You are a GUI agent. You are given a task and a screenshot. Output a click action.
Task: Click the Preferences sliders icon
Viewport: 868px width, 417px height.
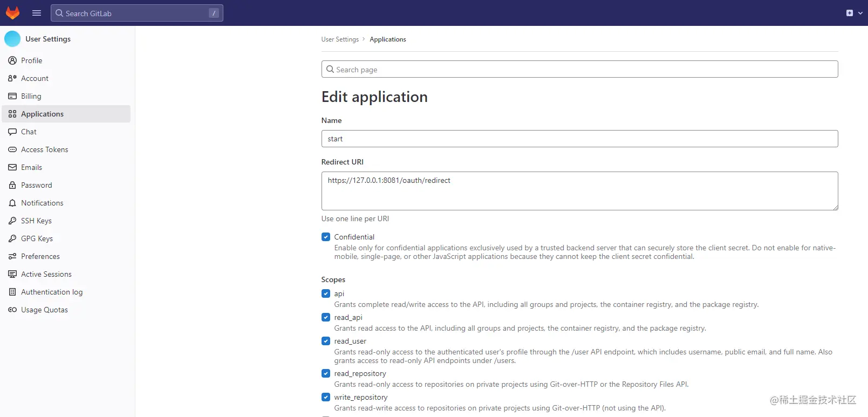pyautogui.click(x=12, y=256)
